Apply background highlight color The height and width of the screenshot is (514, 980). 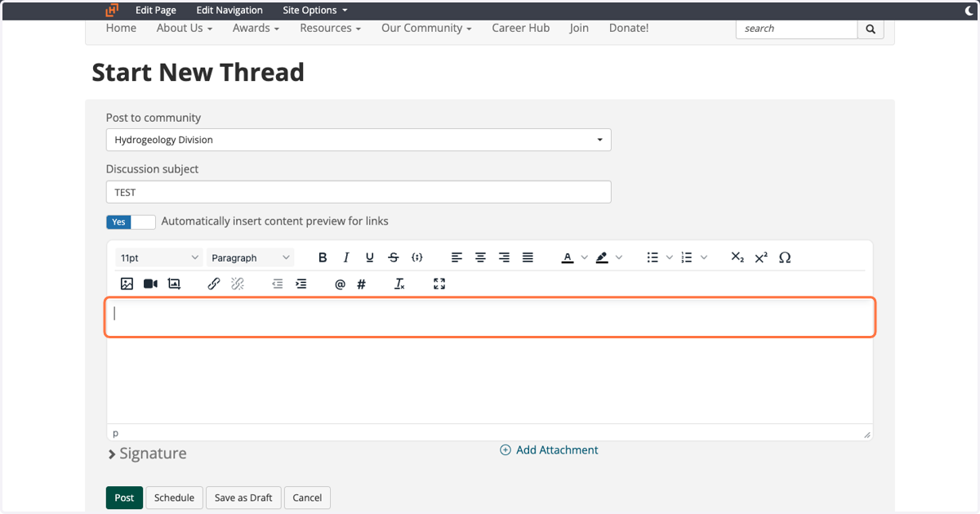coord(602,257)
